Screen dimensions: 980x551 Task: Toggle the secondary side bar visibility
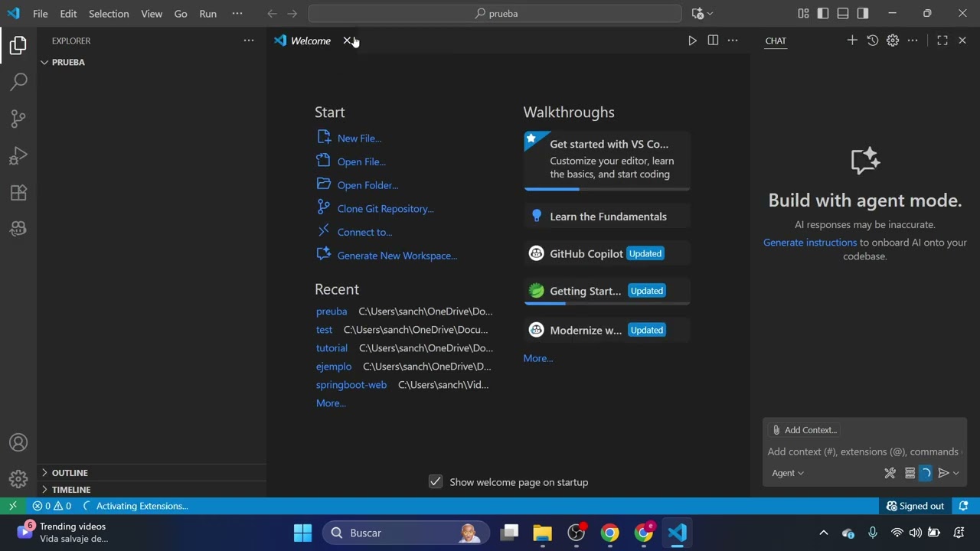(x=863, y=13)
